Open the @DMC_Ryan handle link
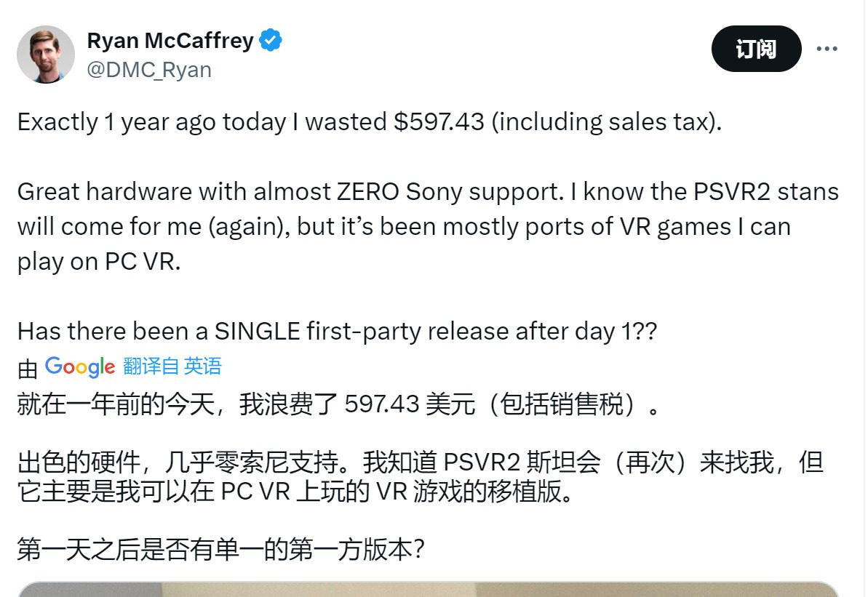 point(149,70)
